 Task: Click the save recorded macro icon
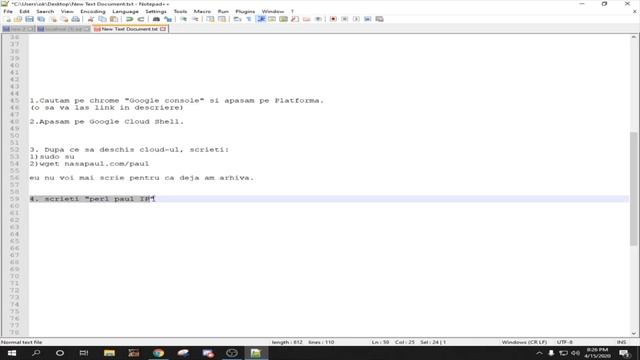(379, 19)
